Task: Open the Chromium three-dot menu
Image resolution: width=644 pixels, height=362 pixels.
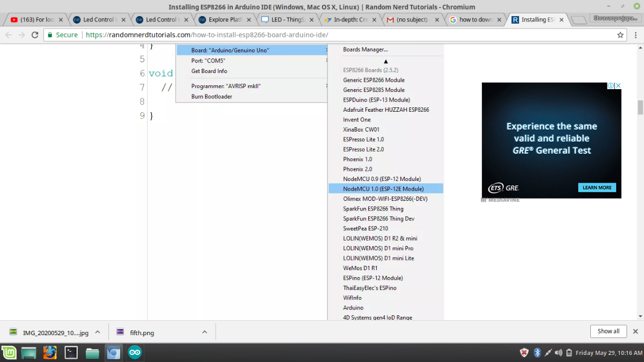Action: (x=635, y=35)
